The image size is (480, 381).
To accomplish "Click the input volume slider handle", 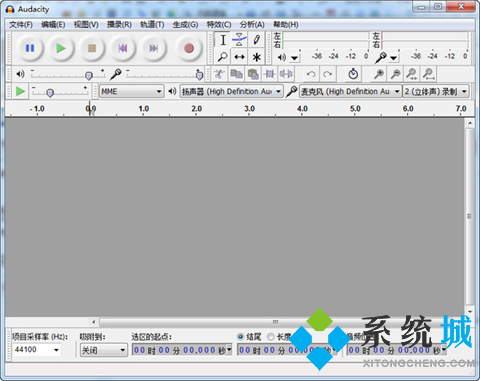I will (x=199, y=75).
